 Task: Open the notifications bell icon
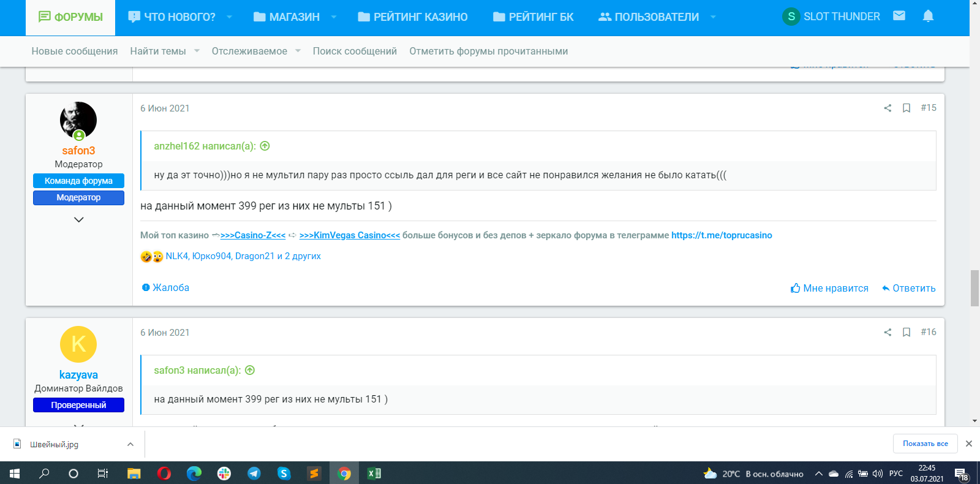(928, 16)
